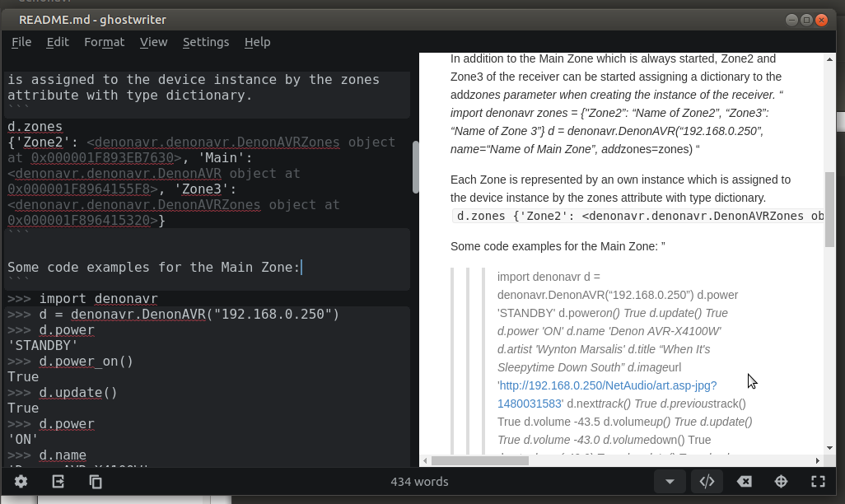845x504 pixels.
Task: Open the Format menu
Action: pyautogui.click(x=104, y=42)
